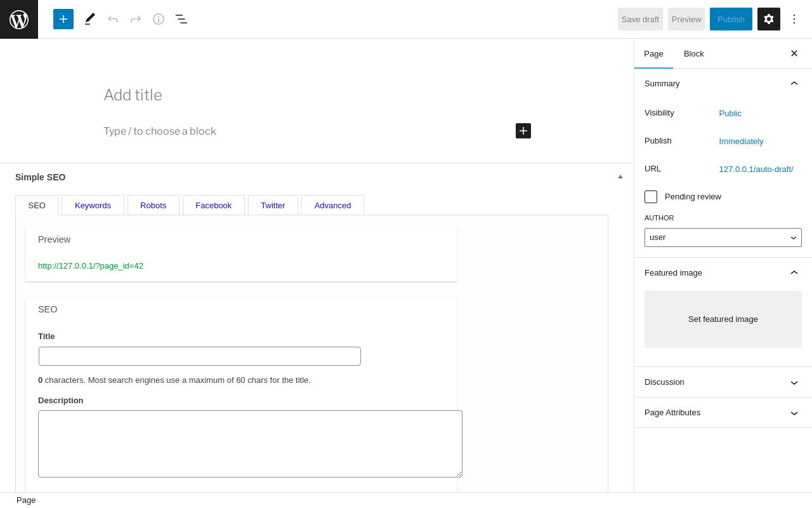Image resolution: width=812 pixels, height=508 pixels.
Task: Enable the Pending review checkbox
Action: coord(651,197)
